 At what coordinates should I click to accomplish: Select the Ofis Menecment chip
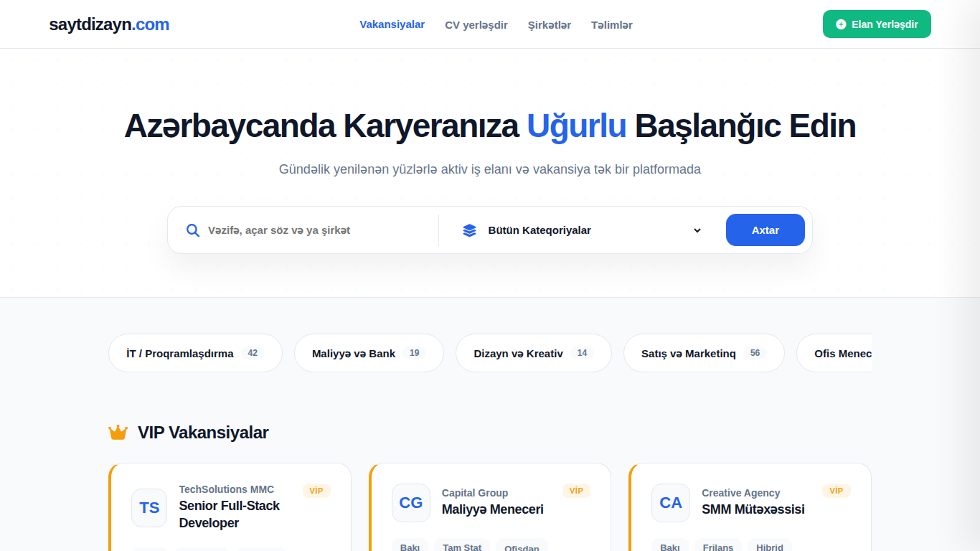point(835,353)
